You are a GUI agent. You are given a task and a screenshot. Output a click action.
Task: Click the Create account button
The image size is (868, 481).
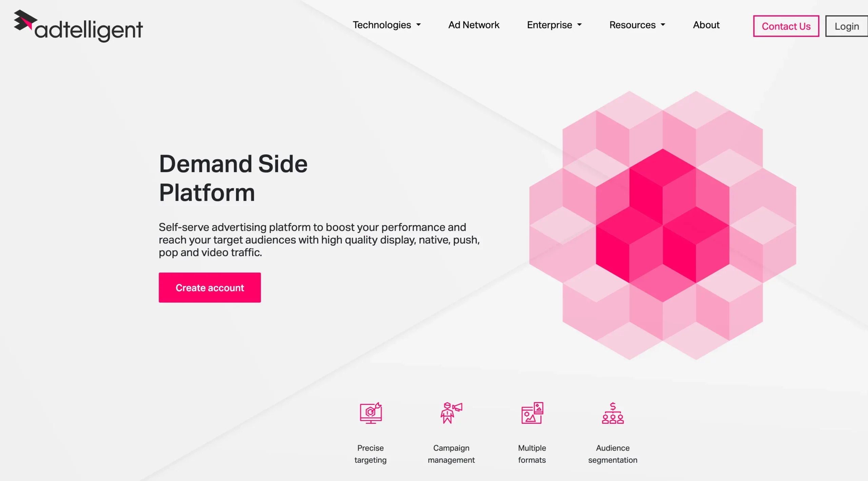pyautogui.click(x=209, y=287)
